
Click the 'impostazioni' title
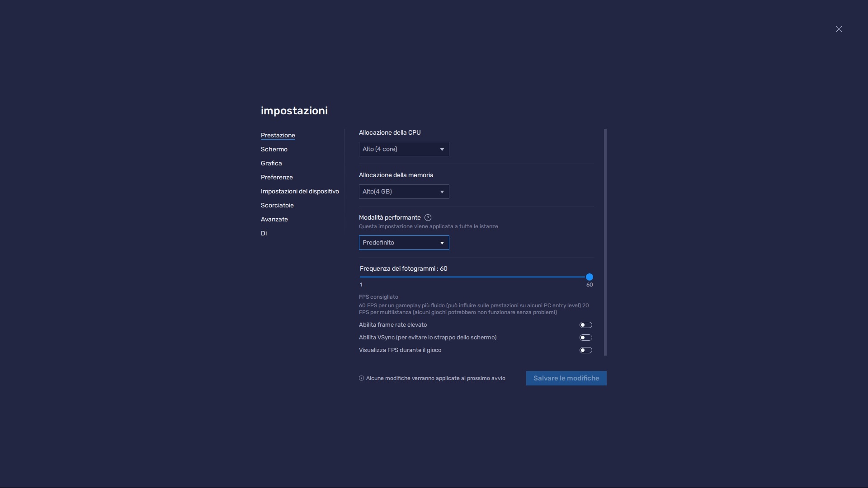(294, 111)
